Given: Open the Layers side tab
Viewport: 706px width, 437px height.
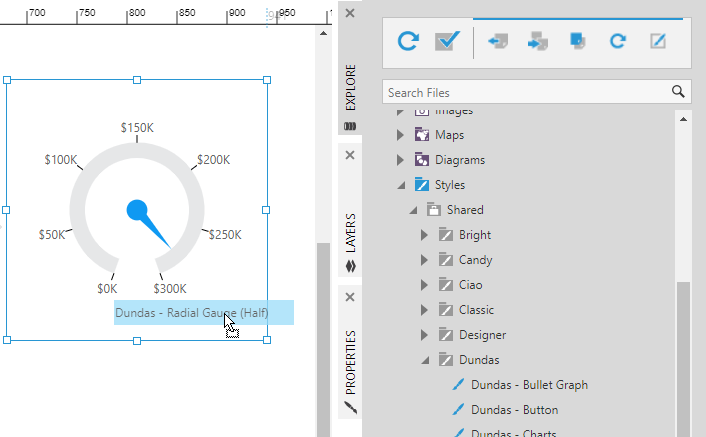Looking at the screenshot, I should 350,232.
